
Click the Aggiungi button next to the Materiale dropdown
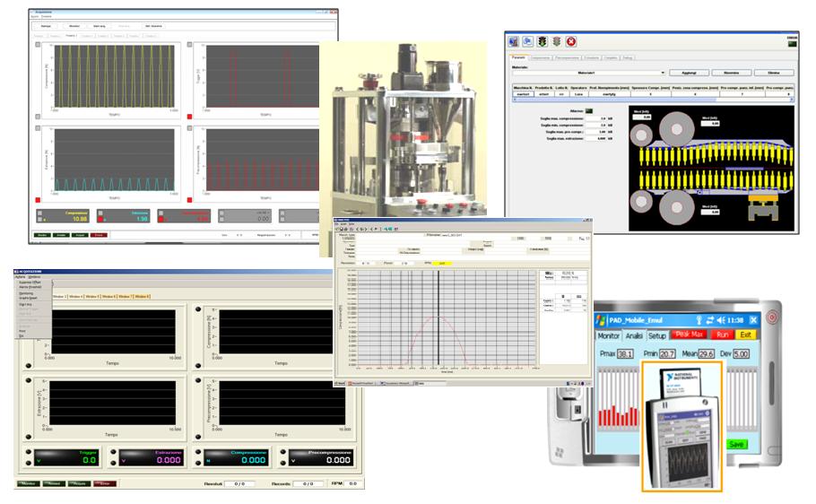coord(688,73)
